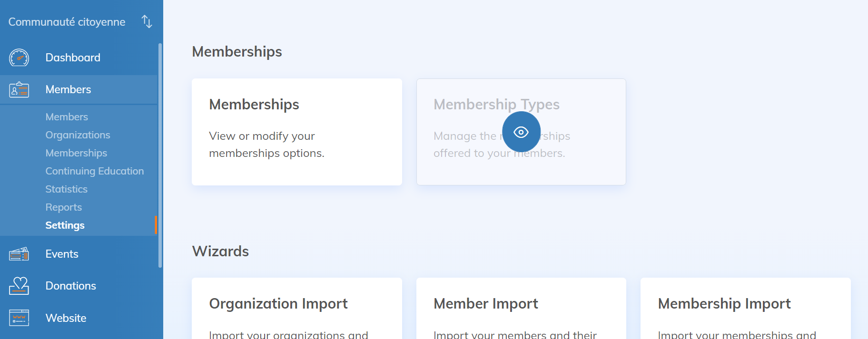Open Reports in the sidebar submenu
The height and width of the screenshot is (339, 868).
point(63,207)
